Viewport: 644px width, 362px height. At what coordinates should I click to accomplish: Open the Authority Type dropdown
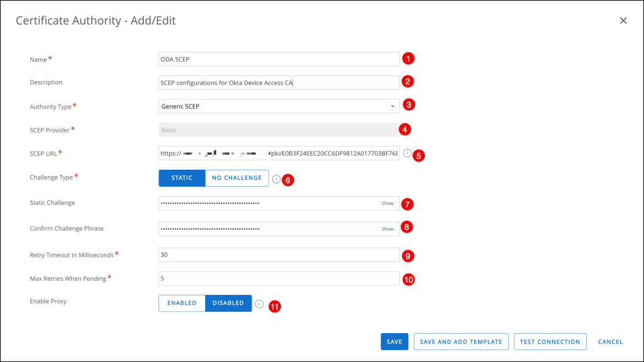click(x=279, y=106)
